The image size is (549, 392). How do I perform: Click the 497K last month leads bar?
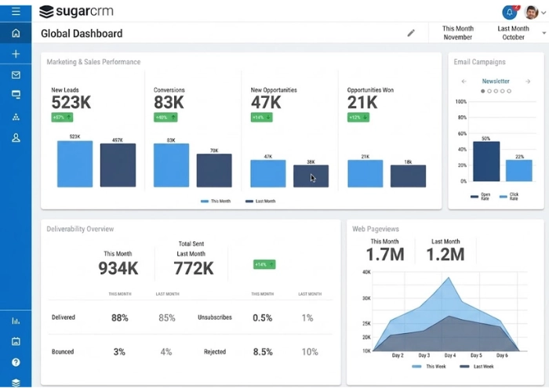(118, 165)
